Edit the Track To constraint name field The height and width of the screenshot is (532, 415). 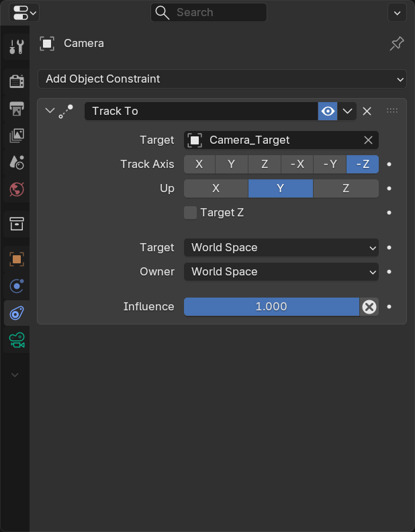pyautogui.click(x=201, y=112)
